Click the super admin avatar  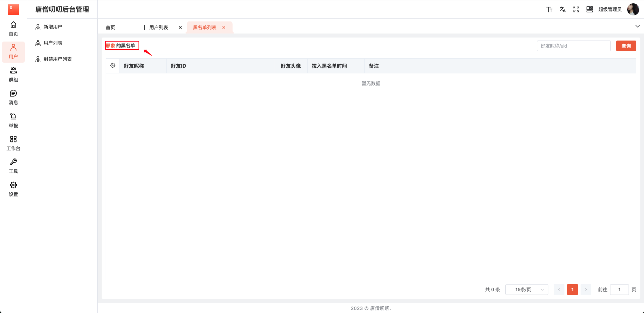point(633,9)
